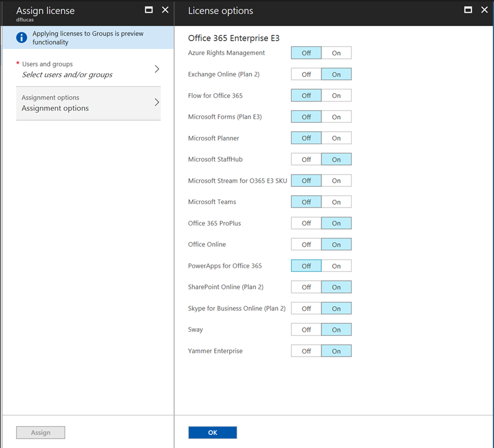Turn Off Sway

[306, 329]
